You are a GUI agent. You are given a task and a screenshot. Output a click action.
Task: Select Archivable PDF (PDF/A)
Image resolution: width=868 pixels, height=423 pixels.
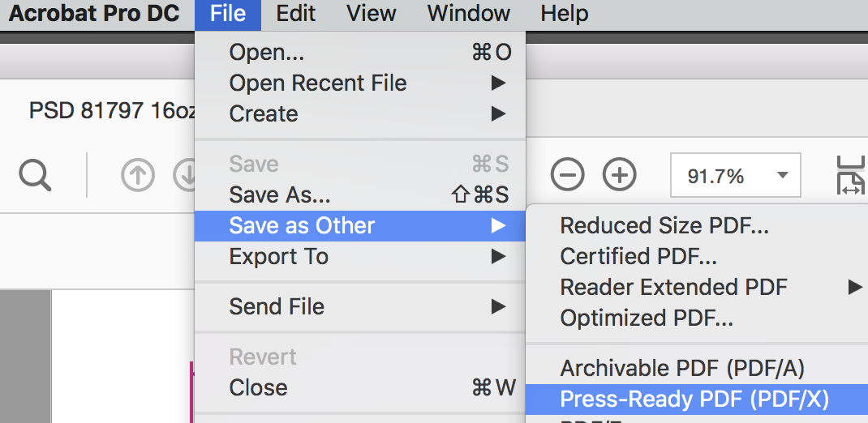(682, 368)
